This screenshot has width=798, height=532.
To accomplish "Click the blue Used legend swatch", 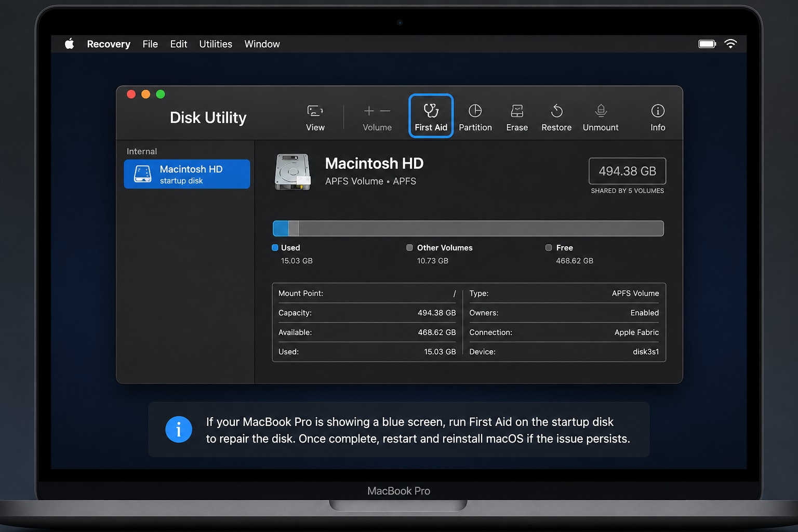I will [x=275, y=248].
